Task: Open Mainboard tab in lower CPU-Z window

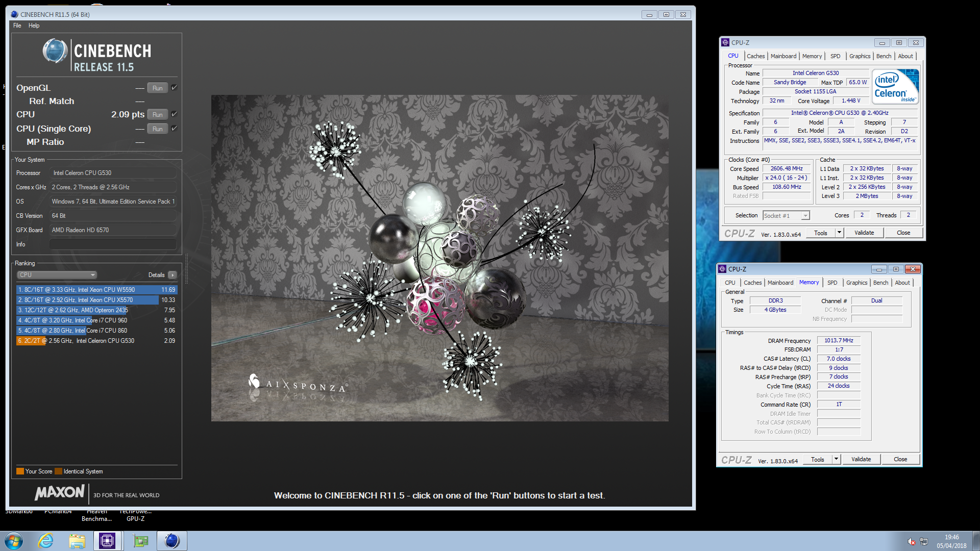Action: (780, 283)
